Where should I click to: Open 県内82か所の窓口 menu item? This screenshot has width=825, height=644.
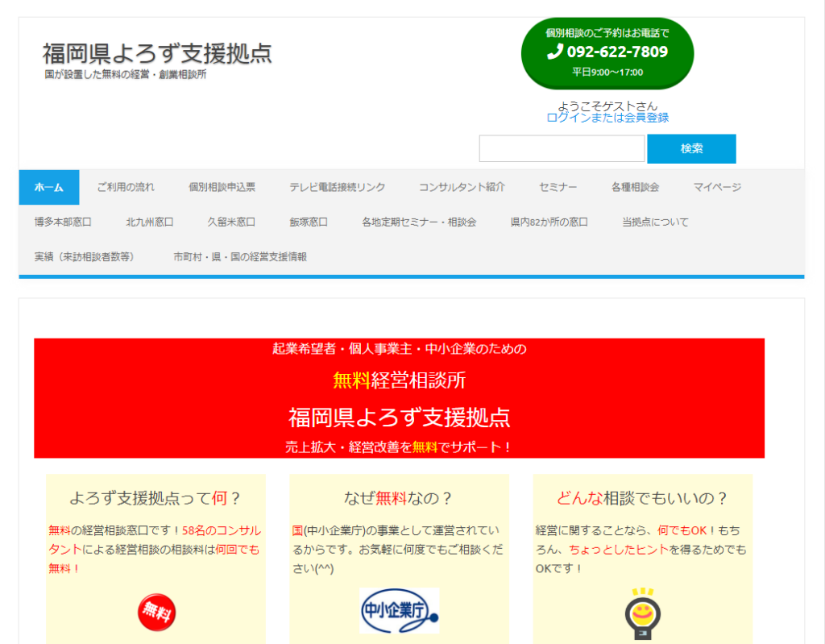(x=549, y=222)
